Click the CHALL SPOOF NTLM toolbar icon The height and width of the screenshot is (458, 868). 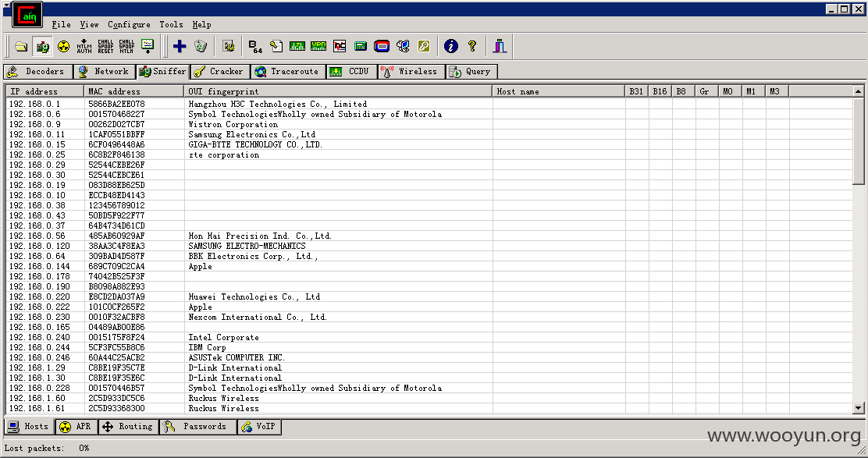(x=126, y=47)
